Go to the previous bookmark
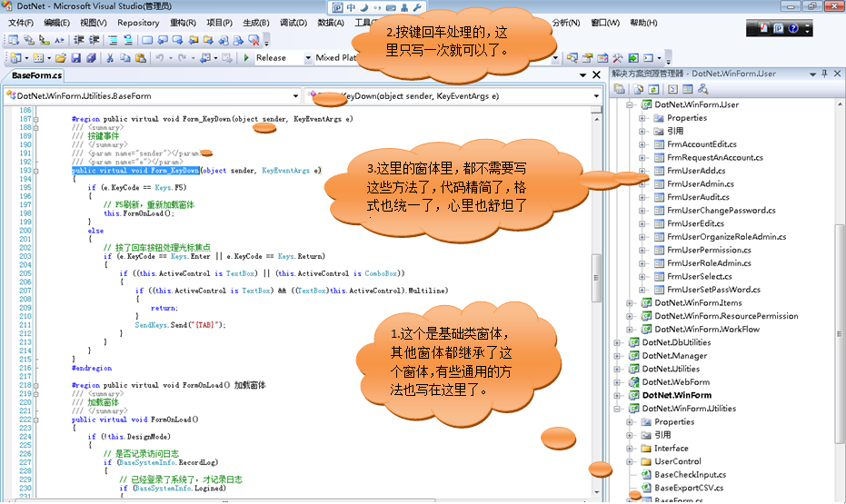Image resolution: width=846 pixels, height=504 pixels. [x=162, y=39]
